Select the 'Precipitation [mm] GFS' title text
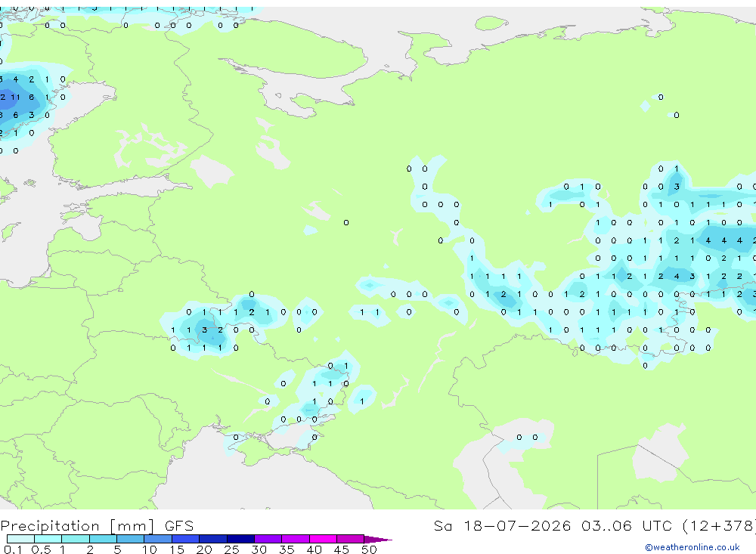The width and height of the screenshot is (756, 554). (97, 526)
